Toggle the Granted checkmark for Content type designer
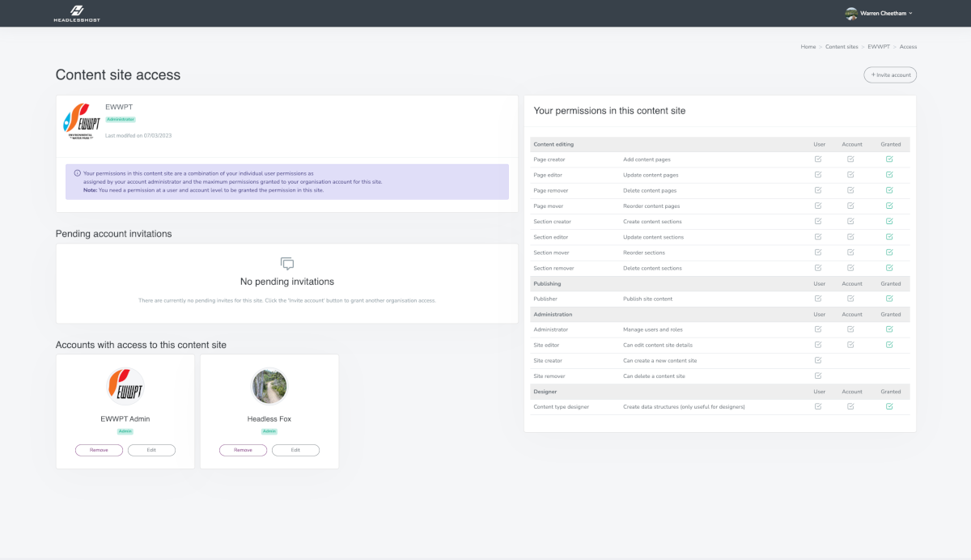Image resolution: width=971 pixels, height=560 pixels. [890, 406]
